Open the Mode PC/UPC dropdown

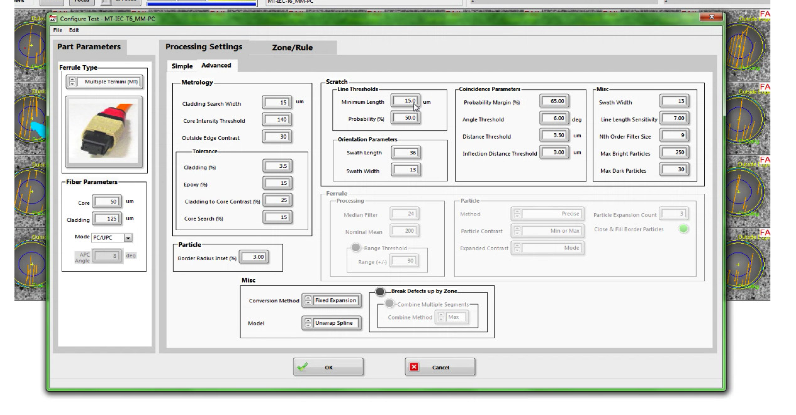click(x=128, y=238)
